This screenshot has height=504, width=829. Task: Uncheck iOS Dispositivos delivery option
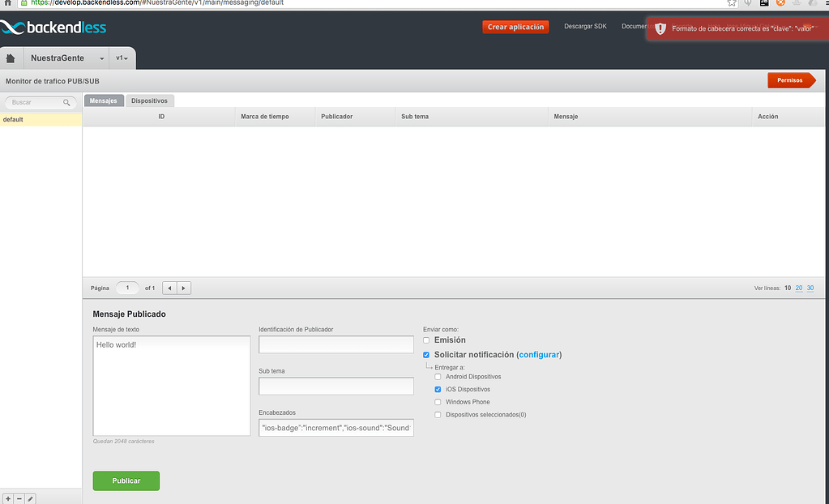point(438,389)
